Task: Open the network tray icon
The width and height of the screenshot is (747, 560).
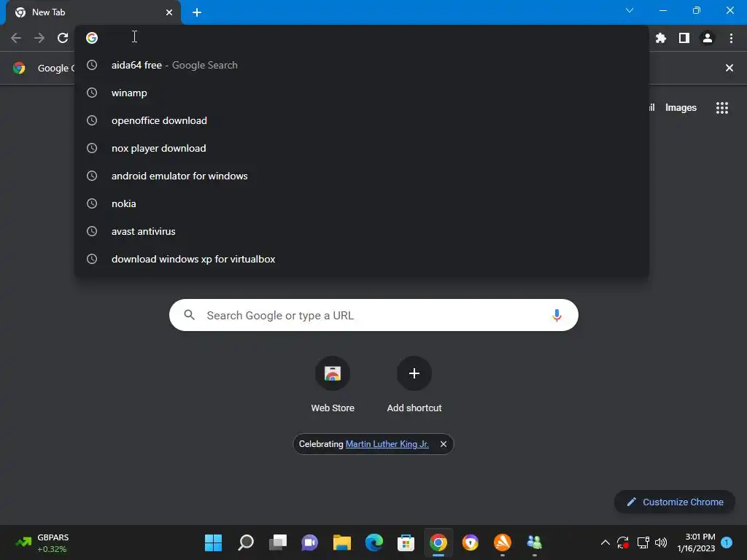Action: click(x=643, y=542)
